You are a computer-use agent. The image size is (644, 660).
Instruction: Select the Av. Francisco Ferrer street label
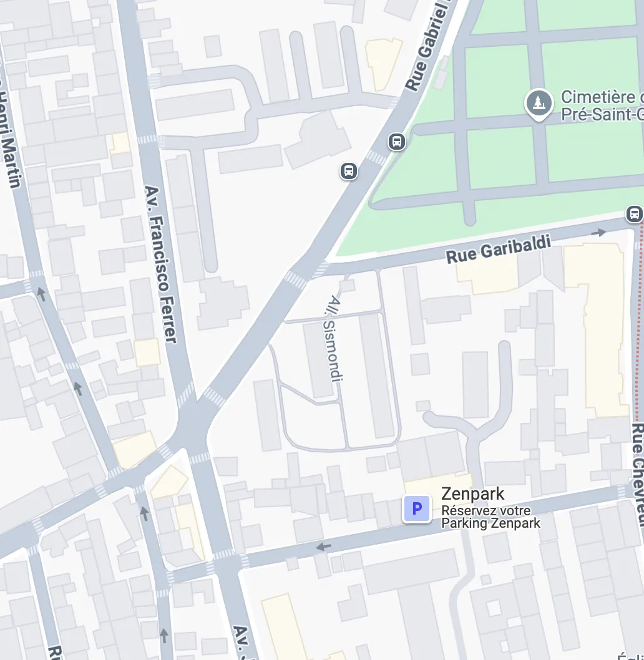click(160, 264)
